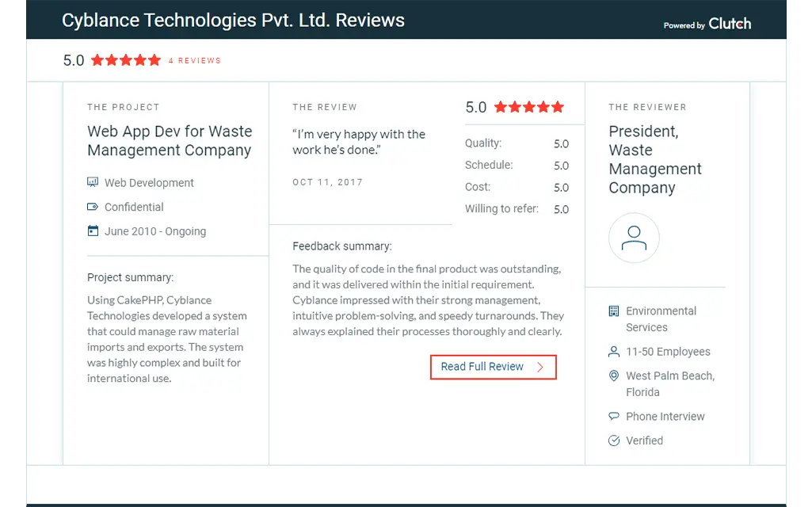Click the June 2010 - Ongoing text
812x507 pixels.
pos(155,231)
